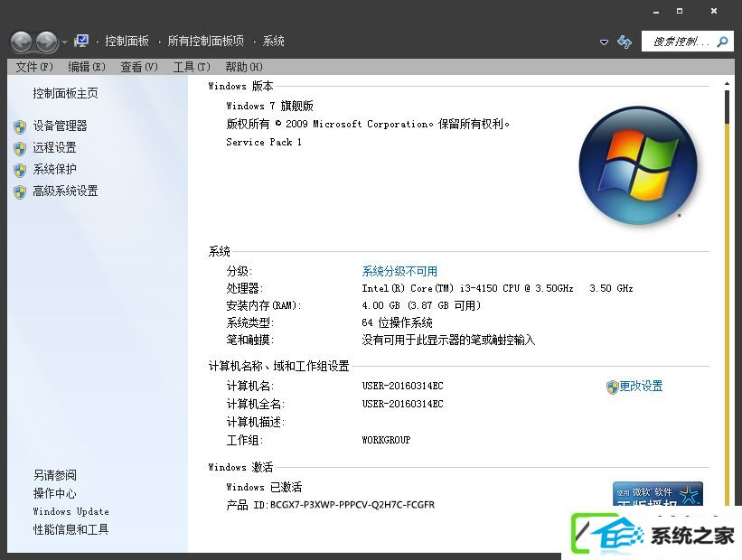This screenshot has height=560, width=742.
Task: Open 远程设置 in the sidebar
Action: click(x=54, y=147)
